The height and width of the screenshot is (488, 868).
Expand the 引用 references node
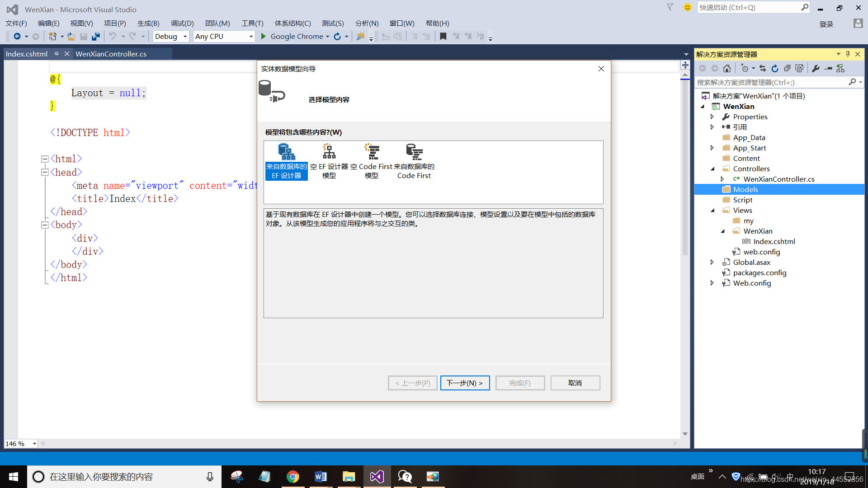pyautogui.click(x=712, y=127)
